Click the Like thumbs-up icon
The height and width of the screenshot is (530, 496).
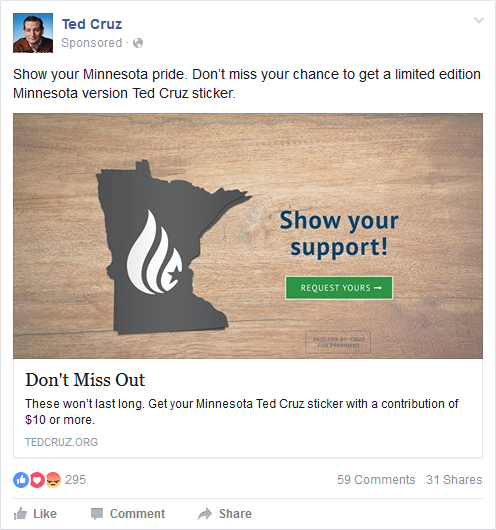pyautogui.click(x=20, y=514)
